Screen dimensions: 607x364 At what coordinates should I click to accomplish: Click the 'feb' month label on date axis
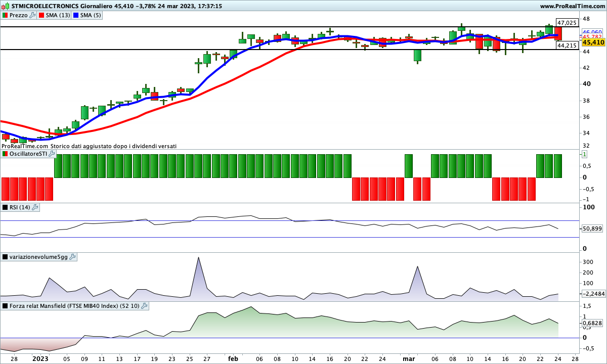point(233,358)
